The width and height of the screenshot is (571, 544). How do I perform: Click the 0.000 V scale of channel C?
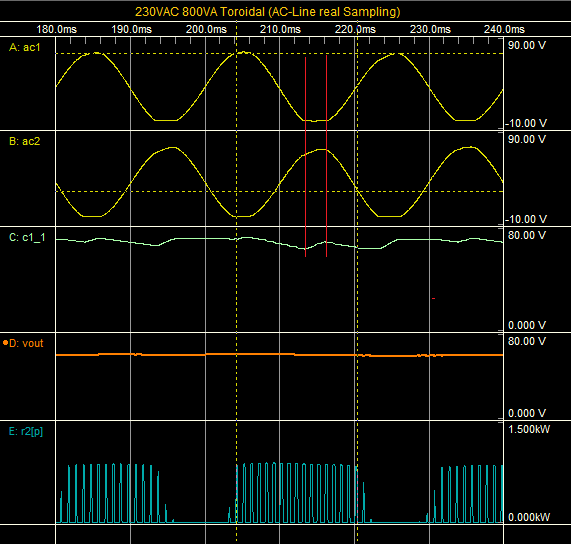(527, 325)
